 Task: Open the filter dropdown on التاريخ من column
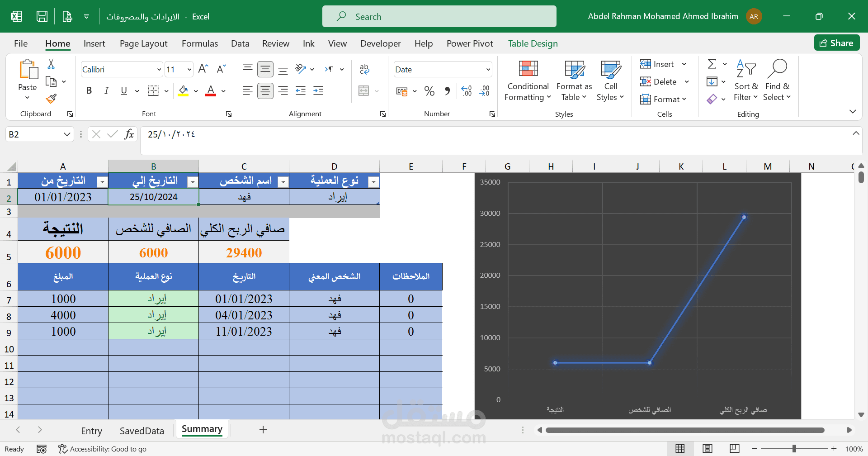[102, 181]
